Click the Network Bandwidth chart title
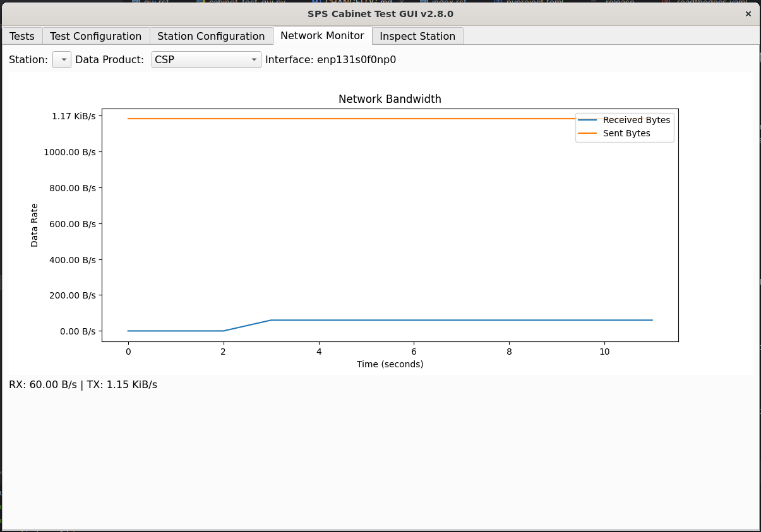Image resolution: width=761 pixels, height=532 pixels. pyautogui.click(x=390, y=99)
